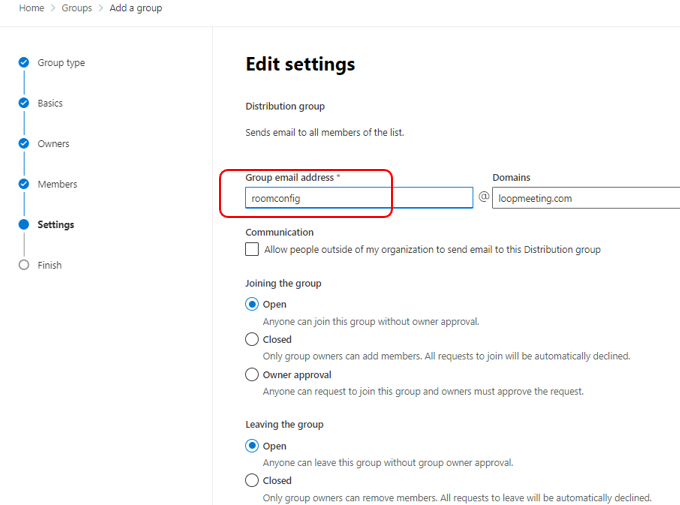Click the breadcrumb chevron after Groups
The width and height of the screenshot is (680, 505).
click(101, 8)
